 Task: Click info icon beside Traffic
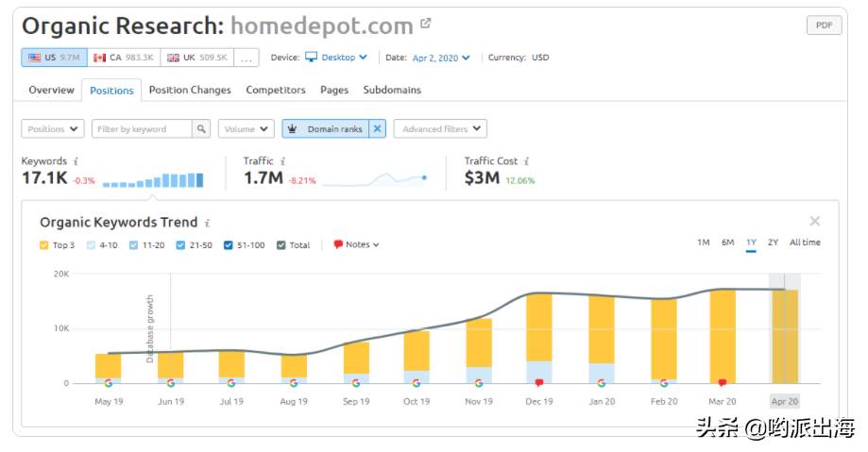[282, 161]
